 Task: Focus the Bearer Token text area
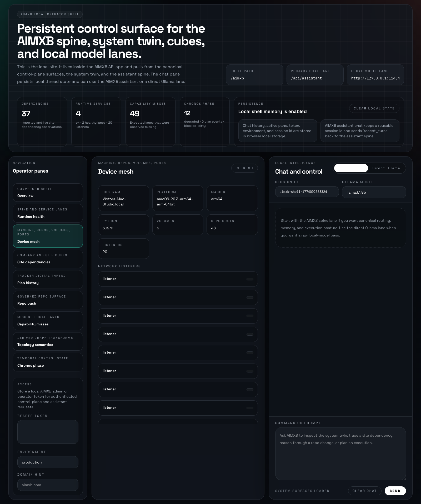click(x=48, y=432)
